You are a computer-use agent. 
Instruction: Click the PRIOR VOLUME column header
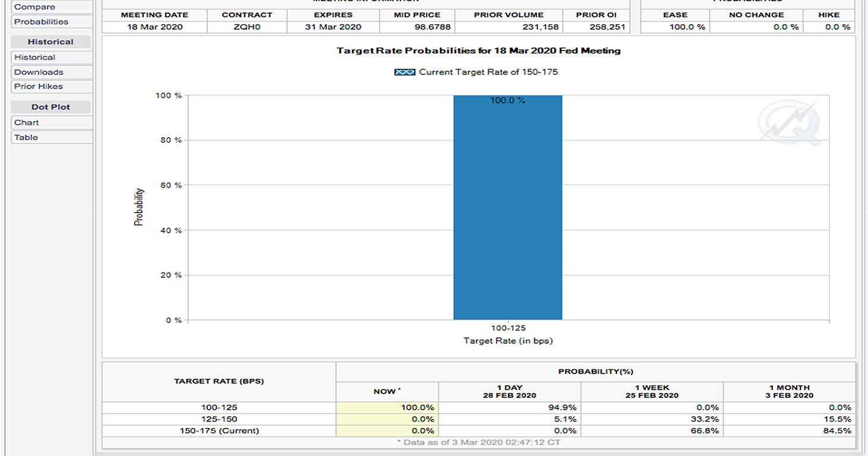(x=508, y=15)
